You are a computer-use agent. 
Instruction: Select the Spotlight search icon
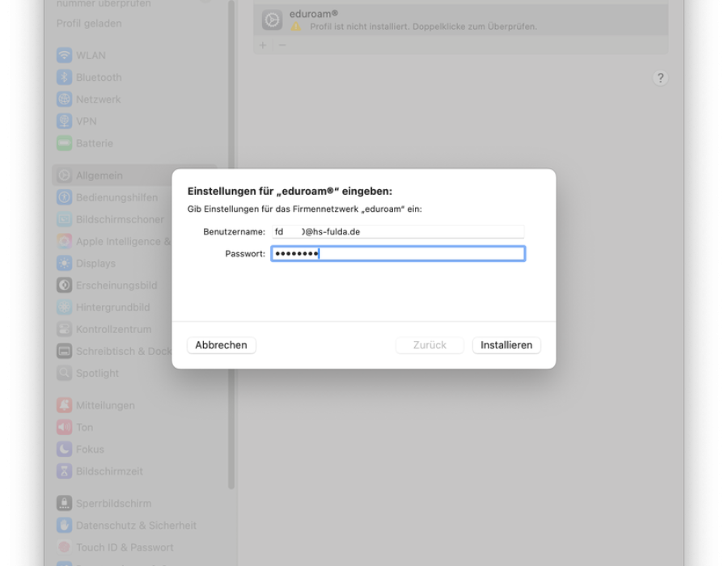coord(65,373)
